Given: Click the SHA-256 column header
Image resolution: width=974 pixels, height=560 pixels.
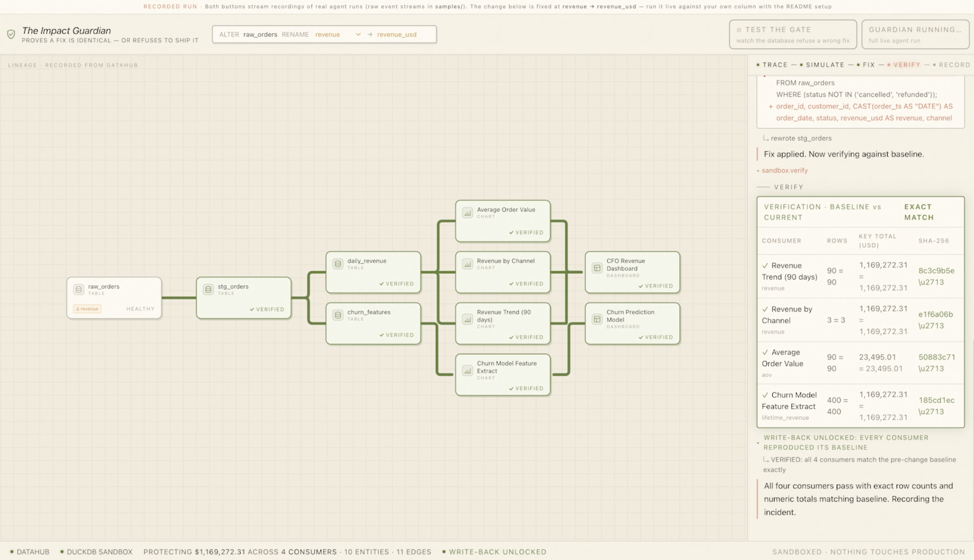Looking at the screenshot, I should pyautogui.click(x=934, y=241).
